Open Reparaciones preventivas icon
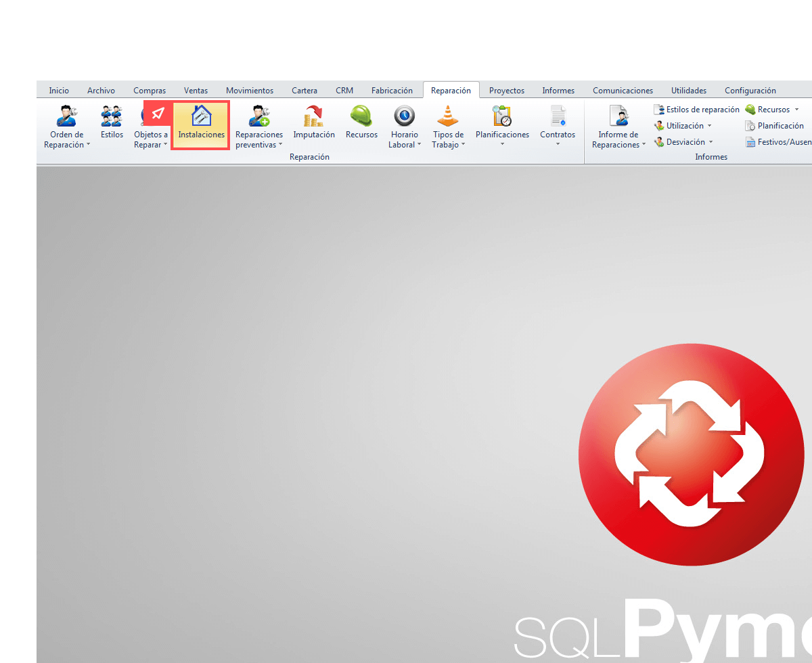The width and height of the screenshot is (812, 663). (258, 117)
